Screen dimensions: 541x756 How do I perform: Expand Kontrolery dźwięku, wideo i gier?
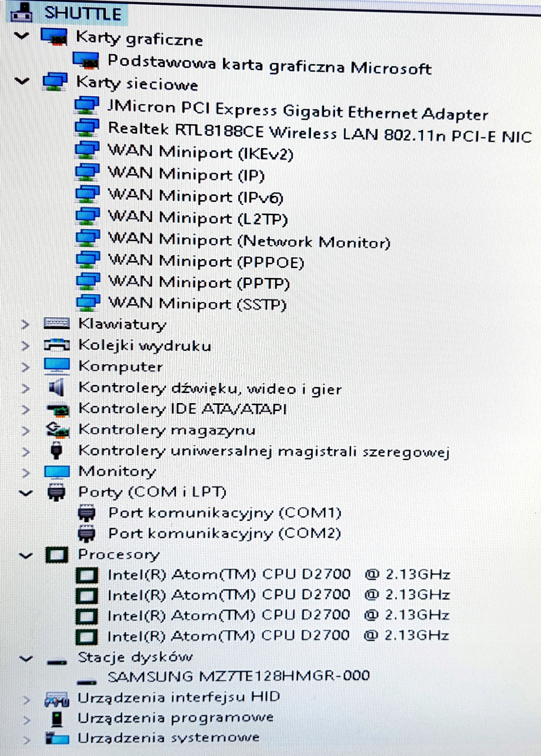point(25,389)
